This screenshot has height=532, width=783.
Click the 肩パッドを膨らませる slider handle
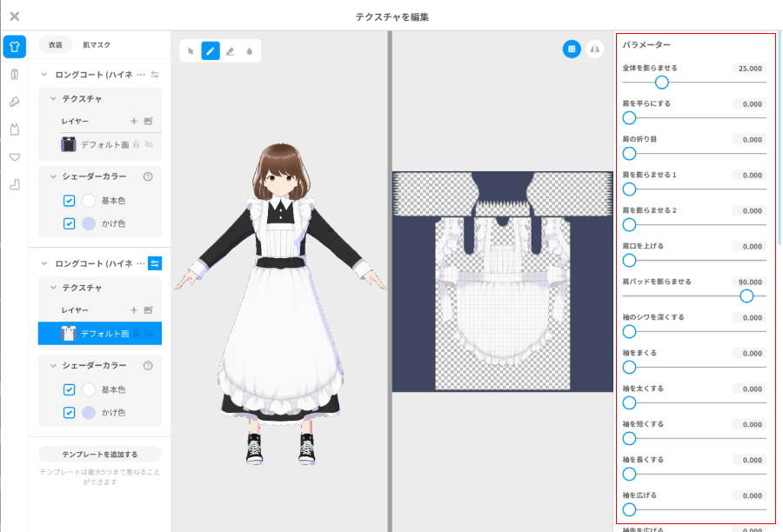pos(746,296)
